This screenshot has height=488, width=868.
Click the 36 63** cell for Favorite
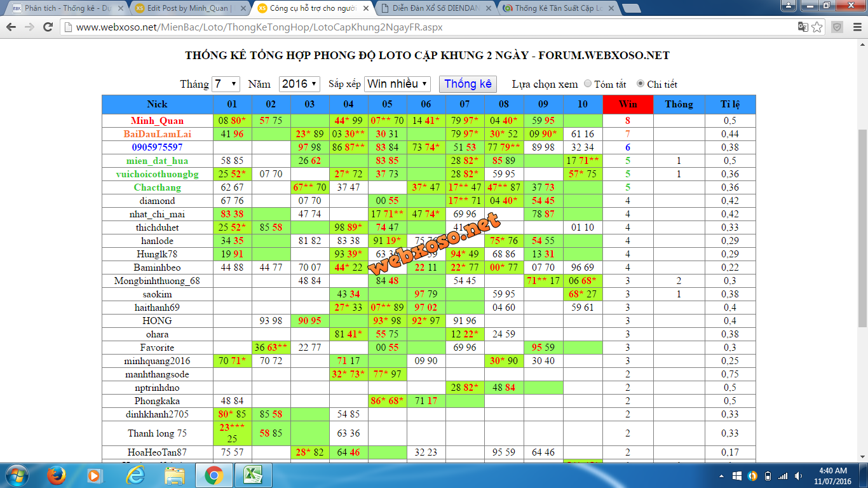coord(271,348)
